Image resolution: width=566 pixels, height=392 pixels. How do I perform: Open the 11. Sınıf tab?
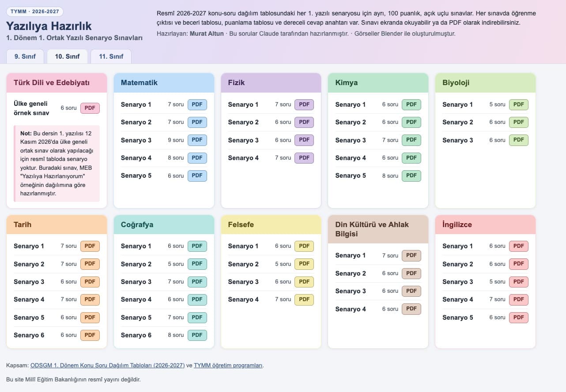coord(111,56)
